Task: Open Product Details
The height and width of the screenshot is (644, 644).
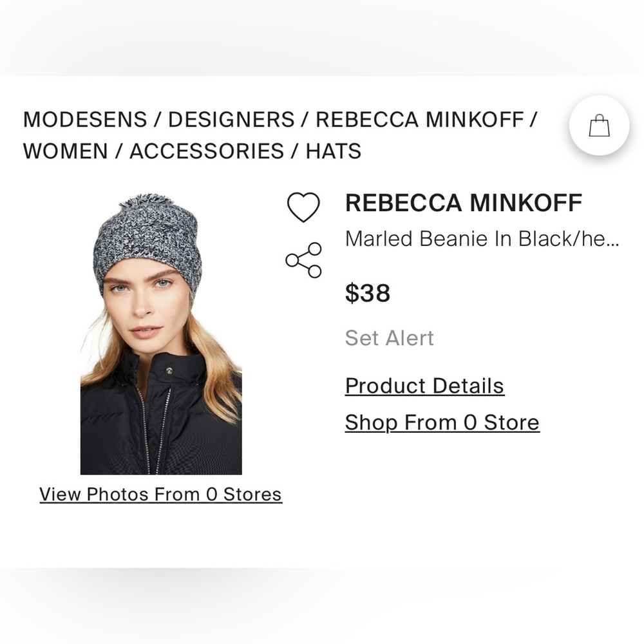Action: click(x=424, y=385)
